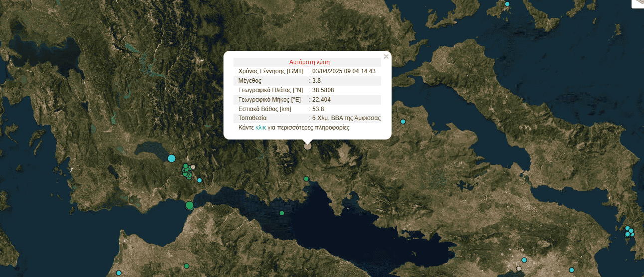Close the earthquake info popup

pos(386,57)
